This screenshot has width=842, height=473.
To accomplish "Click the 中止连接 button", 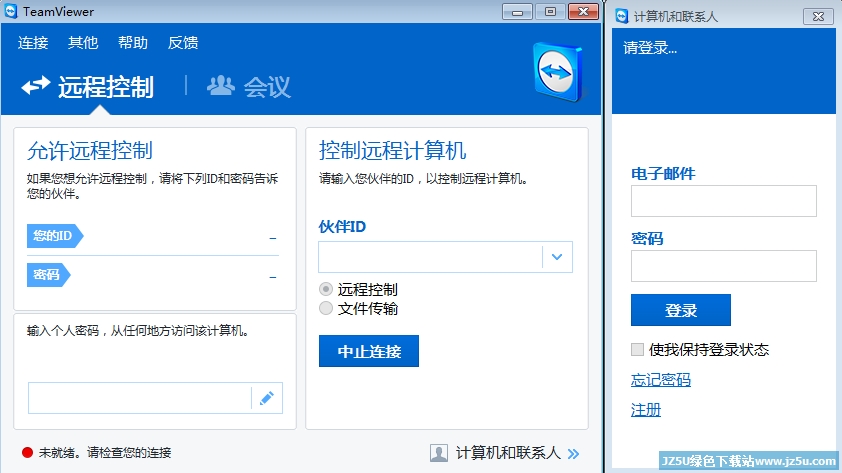I will (369, 351).
